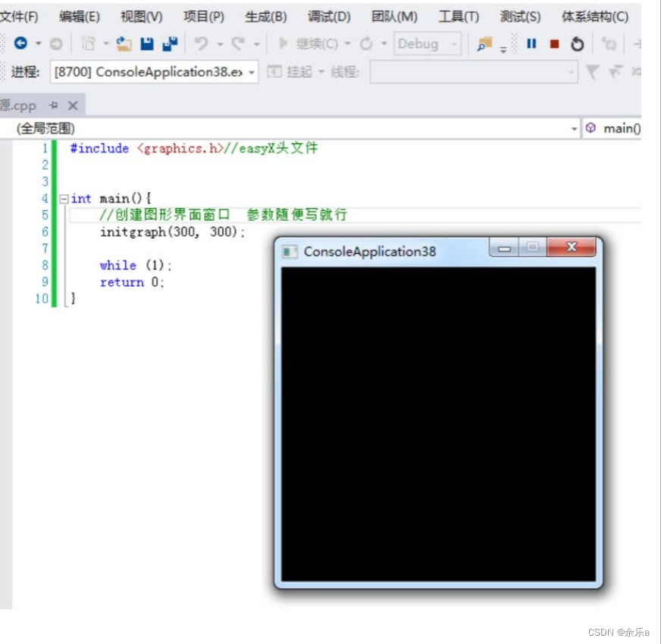
Task: Expand the navigate backward history dropdown arrow
Action: [x=39, y=43]
